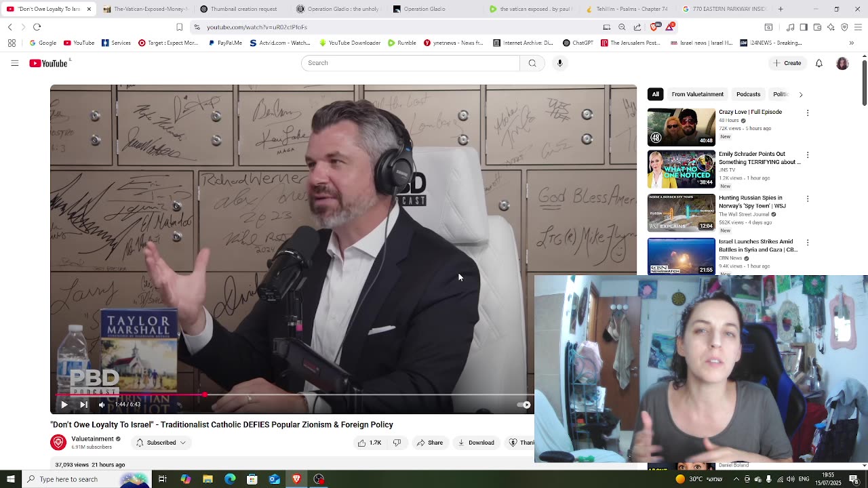Open the Valuetainment channel name link

[92, 439]
